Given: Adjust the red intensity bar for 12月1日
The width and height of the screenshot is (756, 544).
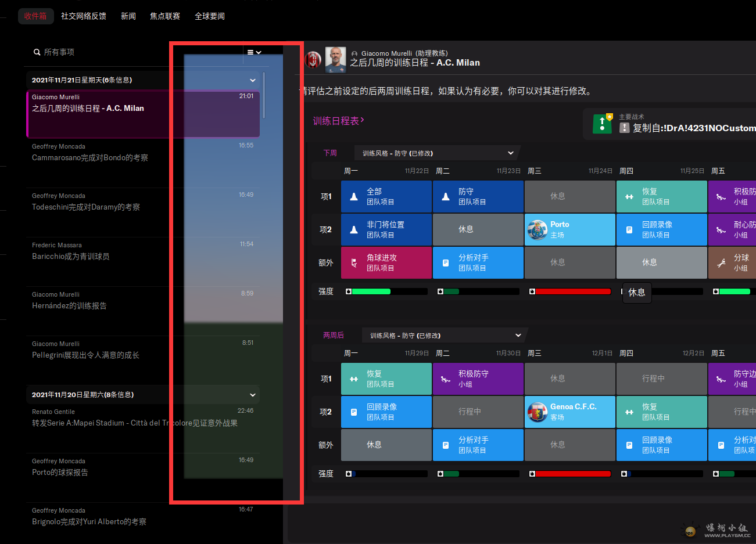Looking at the screenshot, I should (570, 474).
